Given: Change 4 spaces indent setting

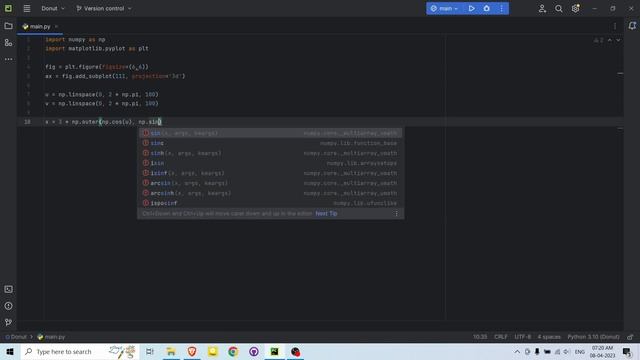Looking at the screenshot, I should click(549, 337).
